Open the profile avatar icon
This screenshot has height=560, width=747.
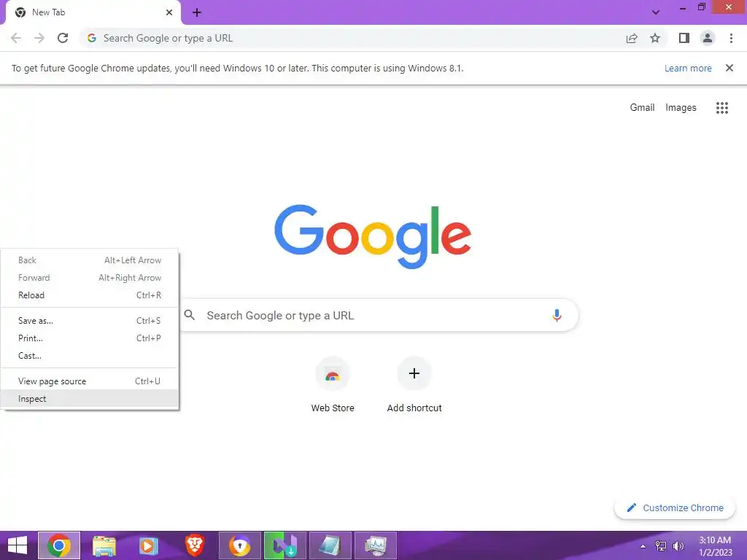(x=708, y=38)
